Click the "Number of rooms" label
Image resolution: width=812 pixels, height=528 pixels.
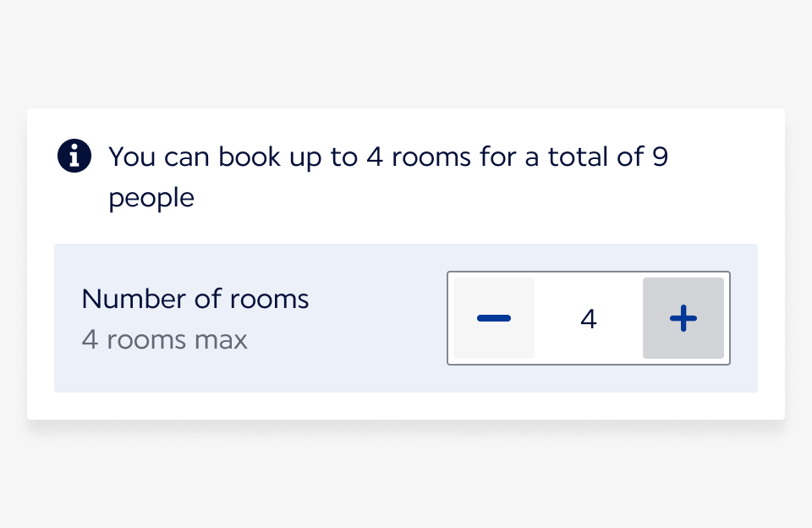tap(195, 299)
